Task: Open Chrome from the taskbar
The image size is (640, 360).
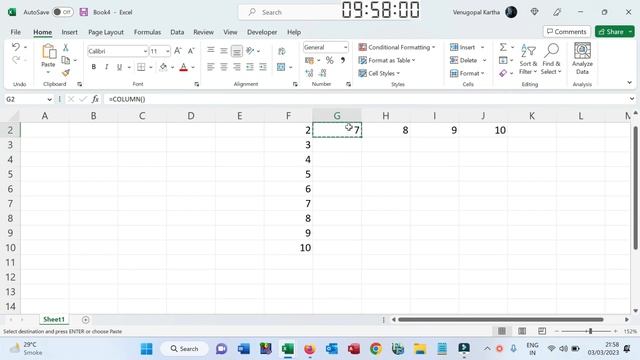Action: 376,349
